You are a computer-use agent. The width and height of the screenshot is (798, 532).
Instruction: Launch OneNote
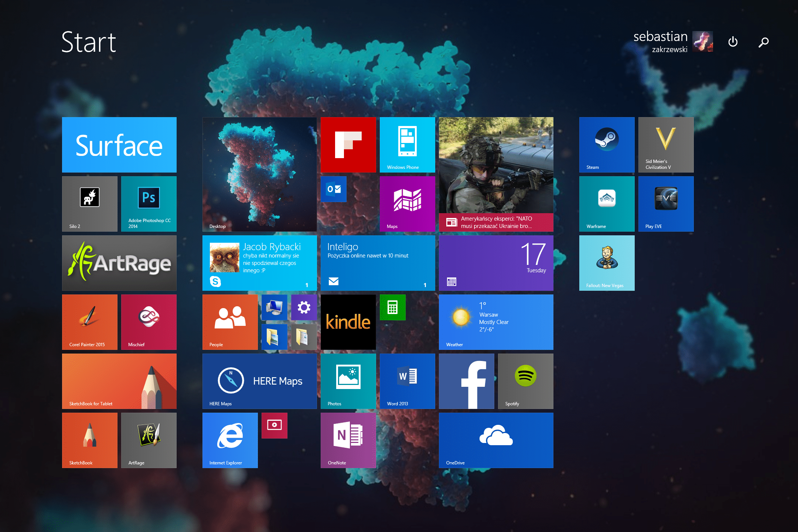click(x=348, y=440)
